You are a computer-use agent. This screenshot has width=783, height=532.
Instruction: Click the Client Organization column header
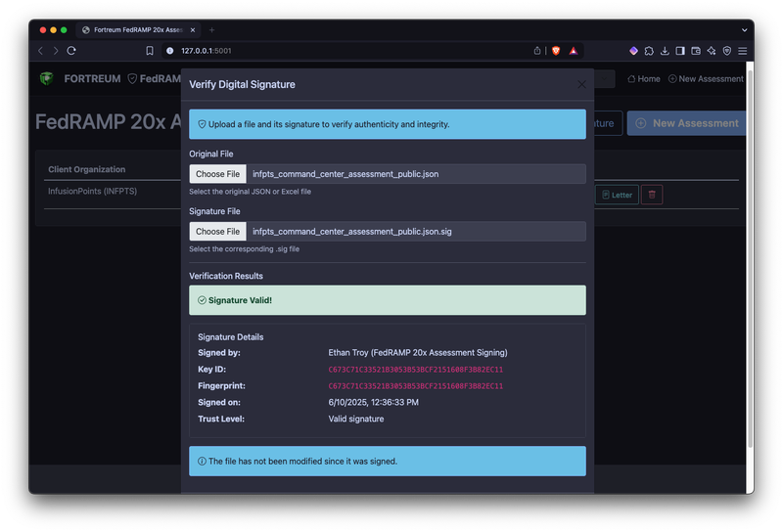click(87, 169)
